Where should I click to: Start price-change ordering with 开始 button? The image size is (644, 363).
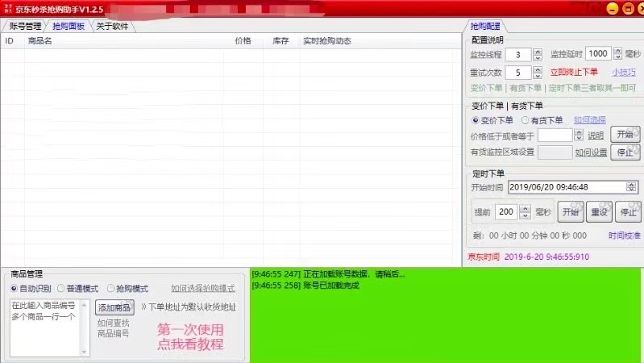(x=625, y=134)
